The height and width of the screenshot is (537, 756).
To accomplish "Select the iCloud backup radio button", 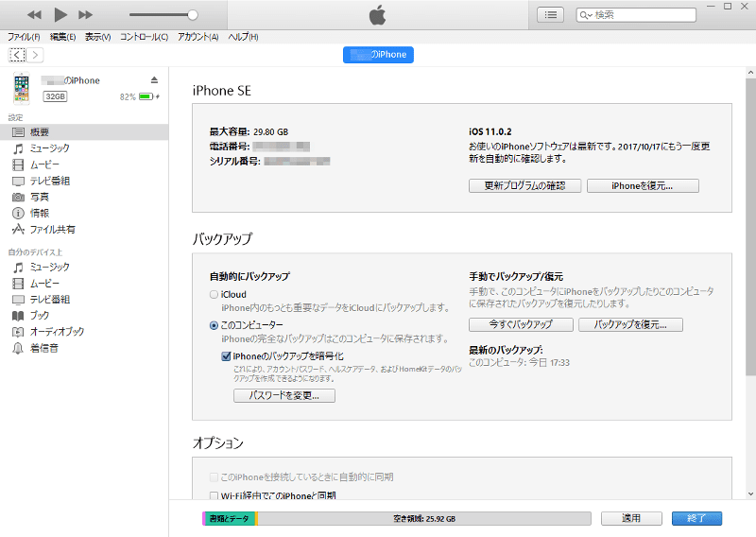I will (214, 295).
